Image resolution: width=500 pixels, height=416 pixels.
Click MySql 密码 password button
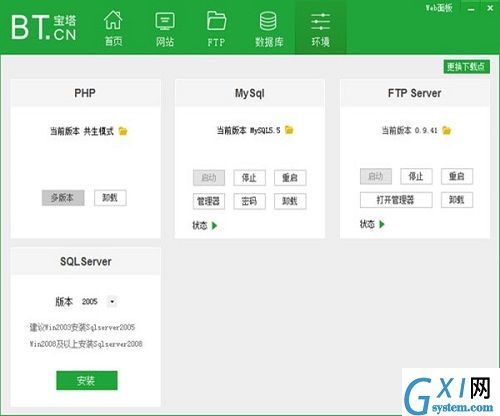(249, 201)
